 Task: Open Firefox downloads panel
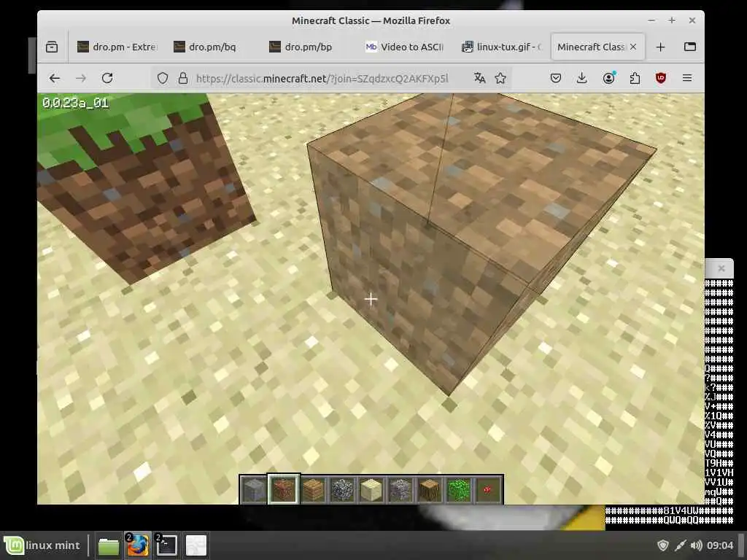pyautogui.click(x=581, y=78)
